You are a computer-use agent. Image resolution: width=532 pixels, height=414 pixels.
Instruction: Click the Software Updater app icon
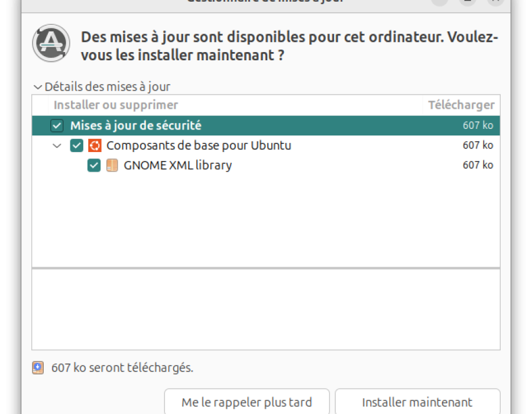click(x=51, y=43)
